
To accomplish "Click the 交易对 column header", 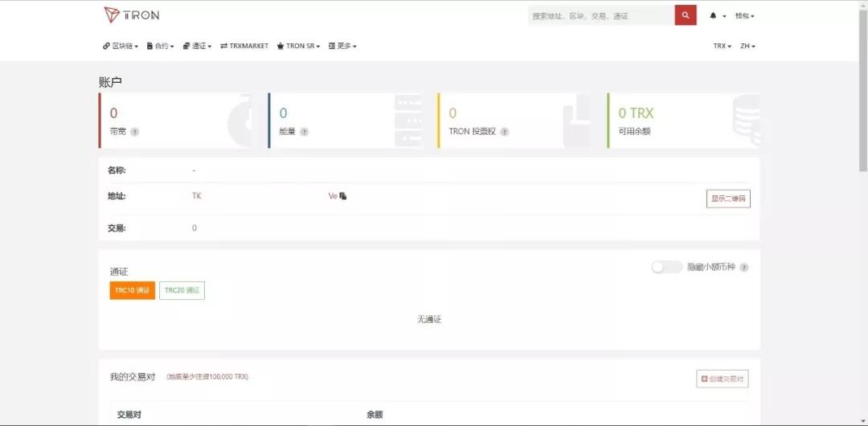I will pos(129,415).
